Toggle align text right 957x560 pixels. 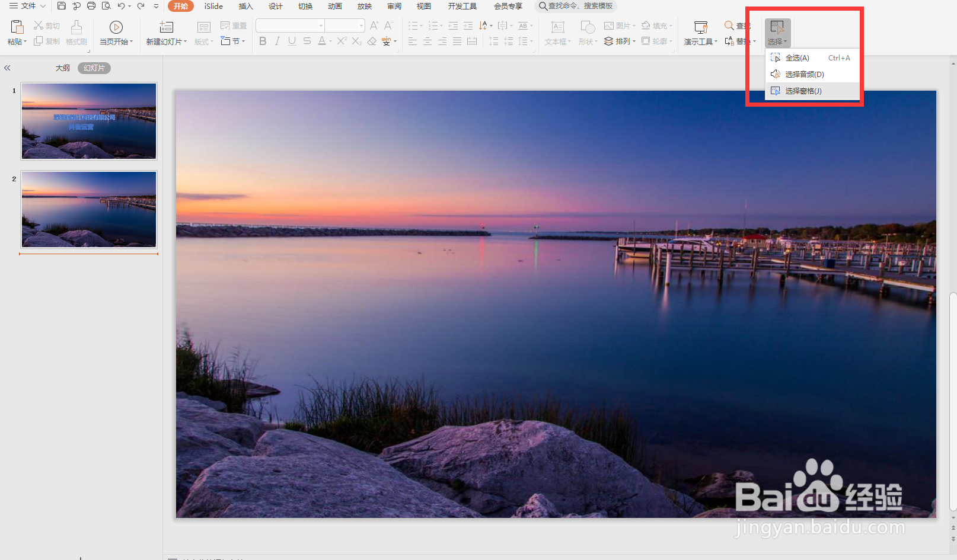[x=442, y=41]
